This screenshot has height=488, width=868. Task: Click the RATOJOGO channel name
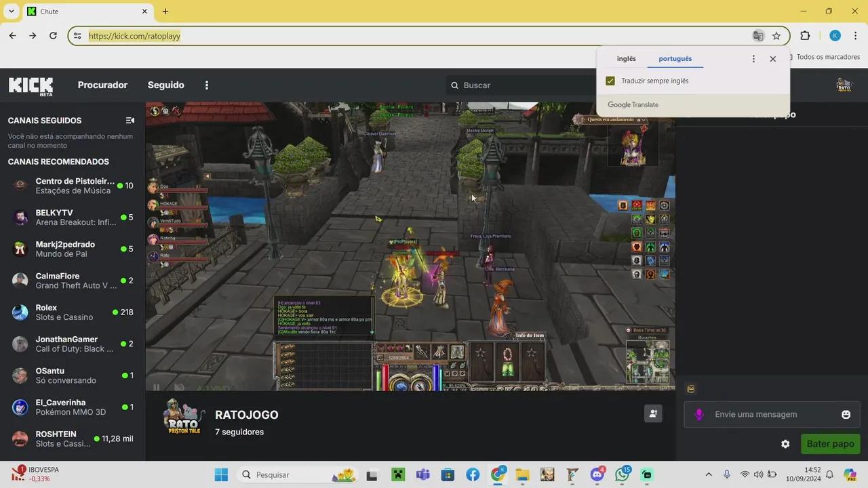click(x=247, y=415)
